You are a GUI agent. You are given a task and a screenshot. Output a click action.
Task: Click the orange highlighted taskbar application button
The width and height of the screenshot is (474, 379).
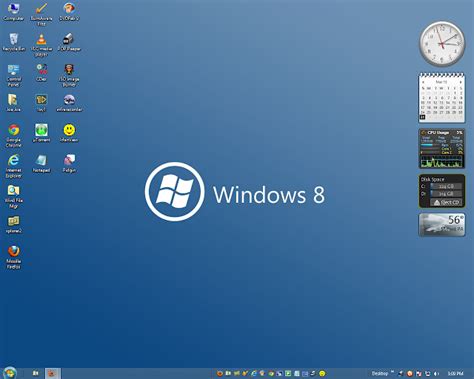click(x=52, y=373)
